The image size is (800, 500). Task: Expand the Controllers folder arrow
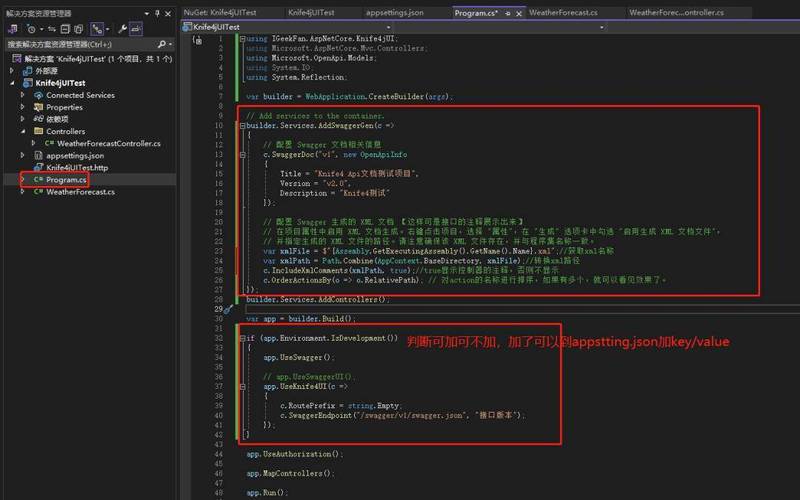(x=23, y=132)
